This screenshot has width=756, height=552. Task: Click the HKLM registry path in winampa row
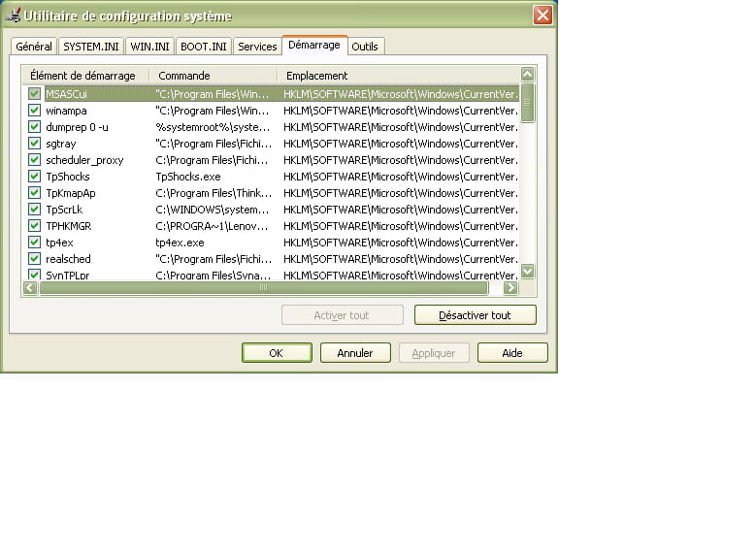401,111
